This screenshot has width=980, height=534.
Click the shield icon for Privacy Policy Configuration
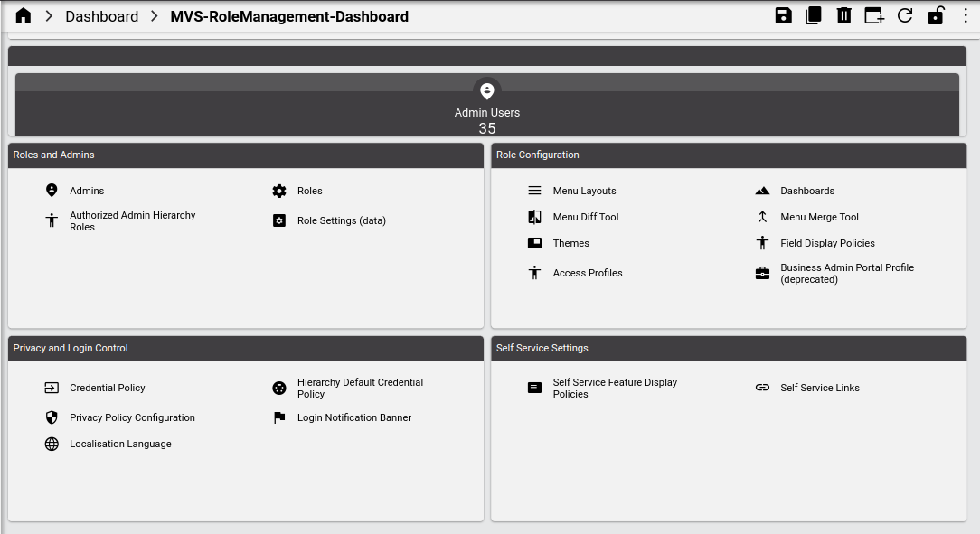(x=52, y=417)
